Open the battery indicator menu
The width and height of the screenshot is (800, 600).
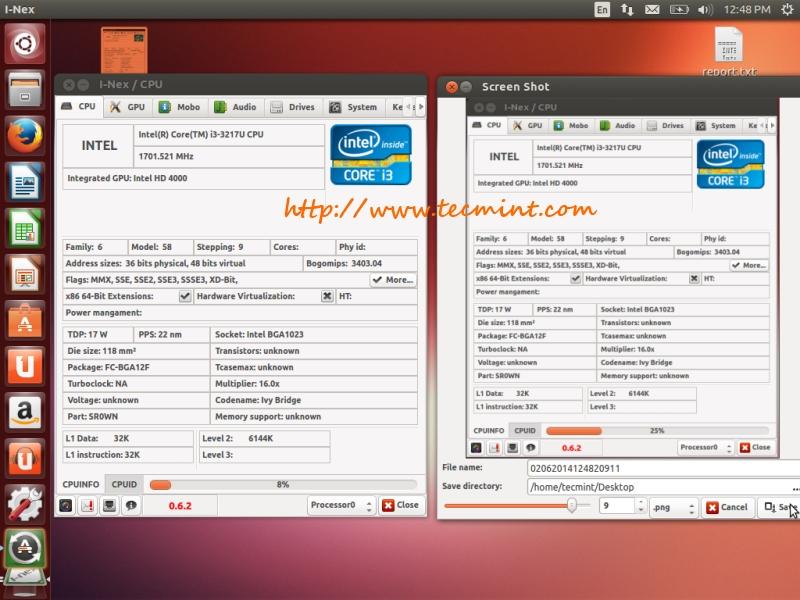click(679, 9)
